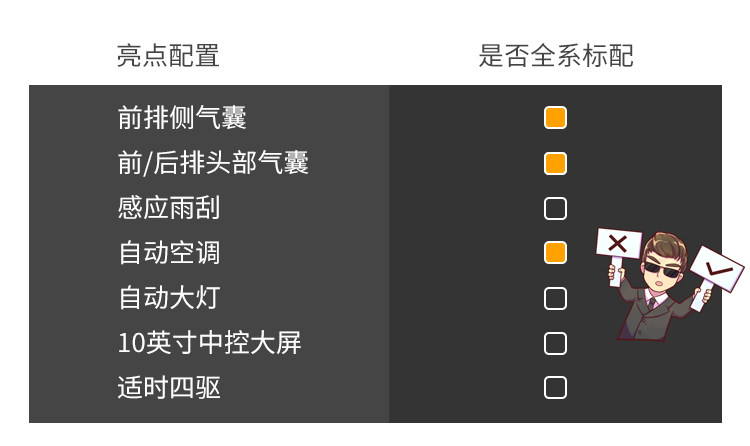Tick the 10英寸中控大屏 checkbox
The width and height of the screenshot is (750, 446).
(555, 343)
